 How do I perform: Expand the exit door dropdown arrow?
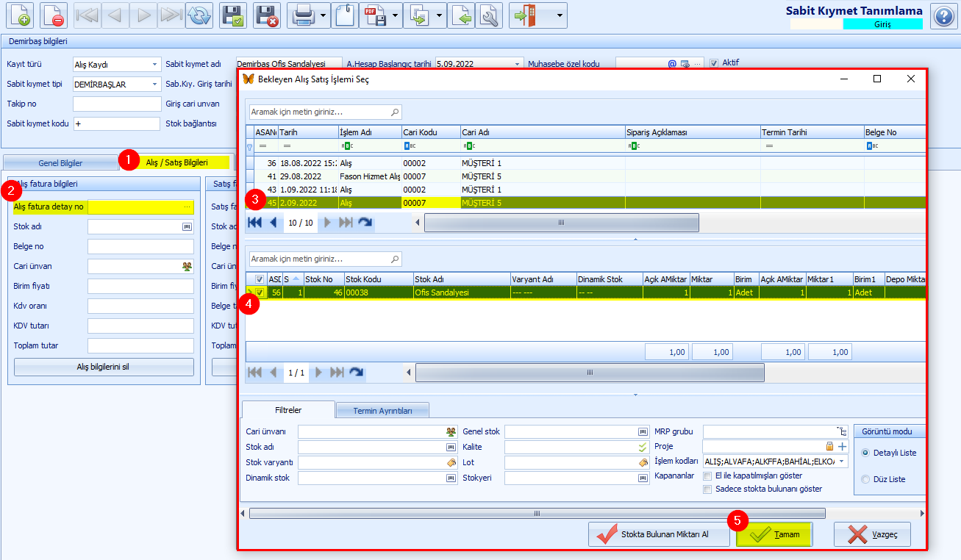[560, 15]
